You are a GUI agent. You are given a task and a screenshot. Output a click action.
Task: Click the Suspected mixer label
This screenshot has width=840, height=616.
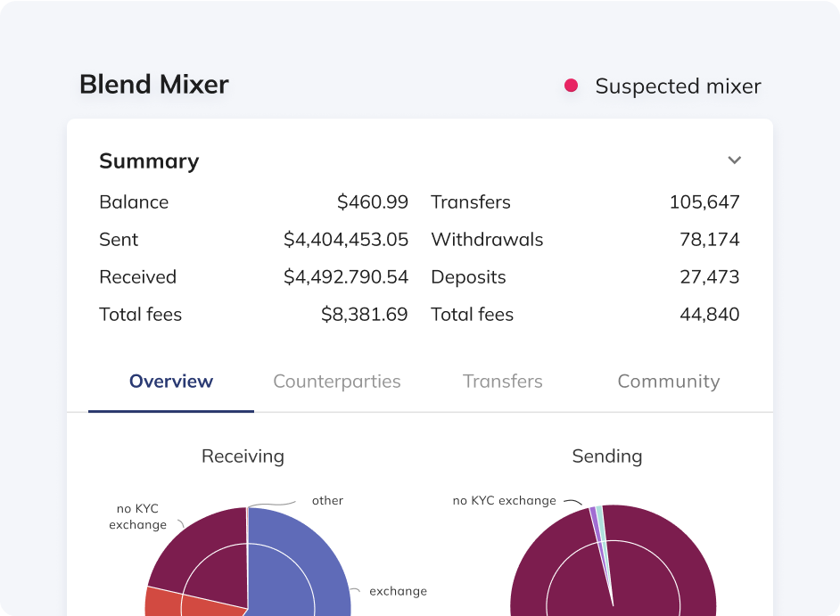point(678,86)
